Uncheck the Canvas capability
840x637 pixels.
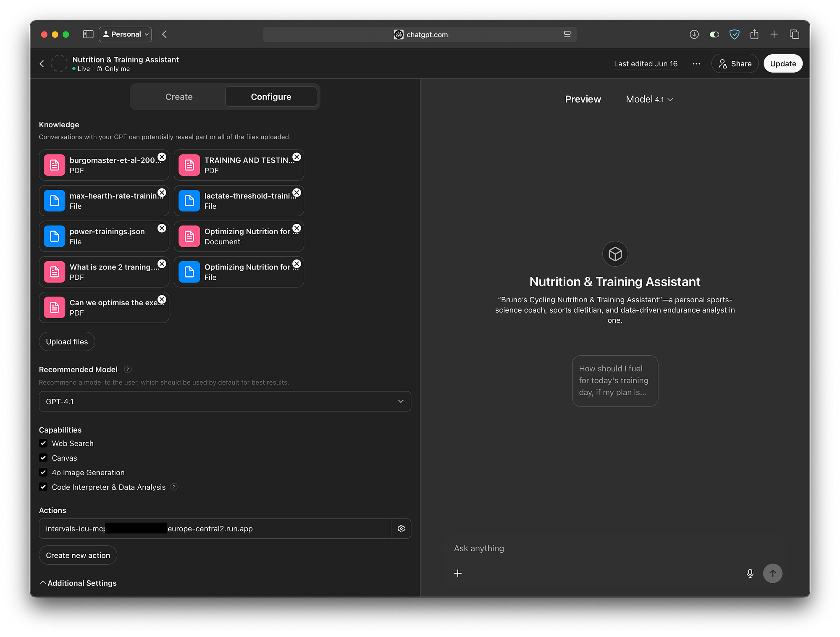point(43,458)
